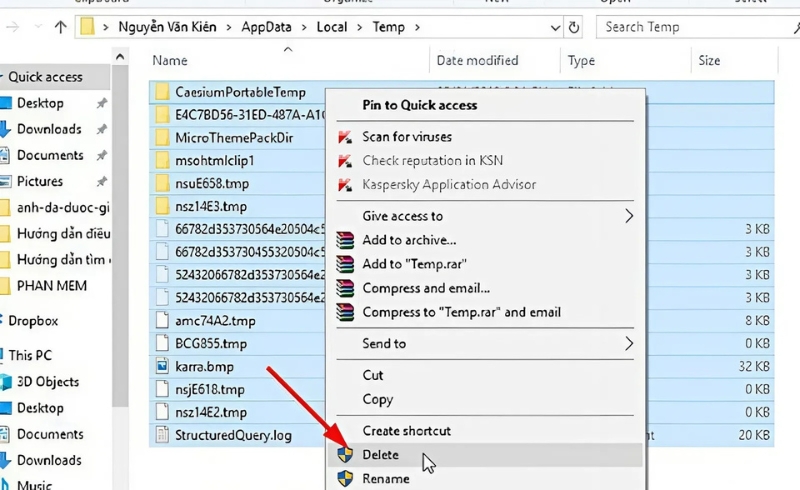Open the address bar history dropdown
The width and height of the screenshot is (800, 490).
pos(548,27)
